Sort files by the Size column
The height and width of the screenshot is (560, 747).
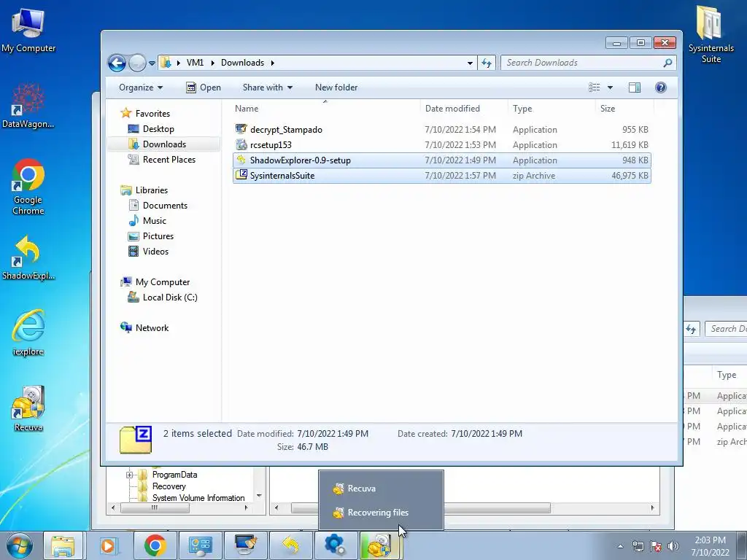tap(624, 109)
